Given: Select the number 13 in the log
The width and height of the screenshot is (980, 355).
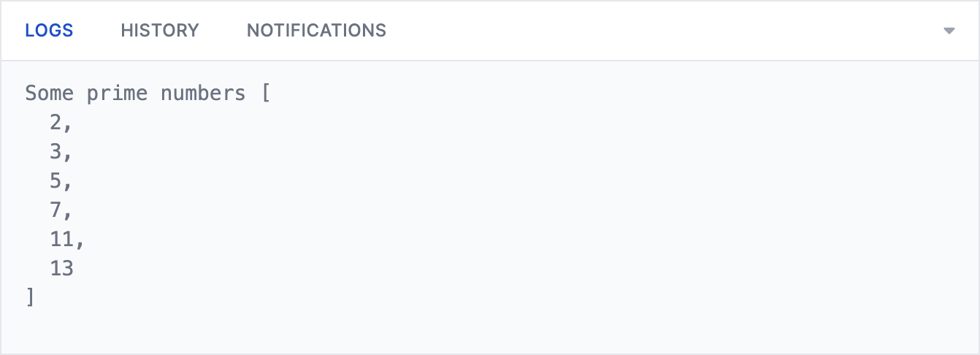Looking at the screenshot, I should pyautogui.click(x=62, y=269).
